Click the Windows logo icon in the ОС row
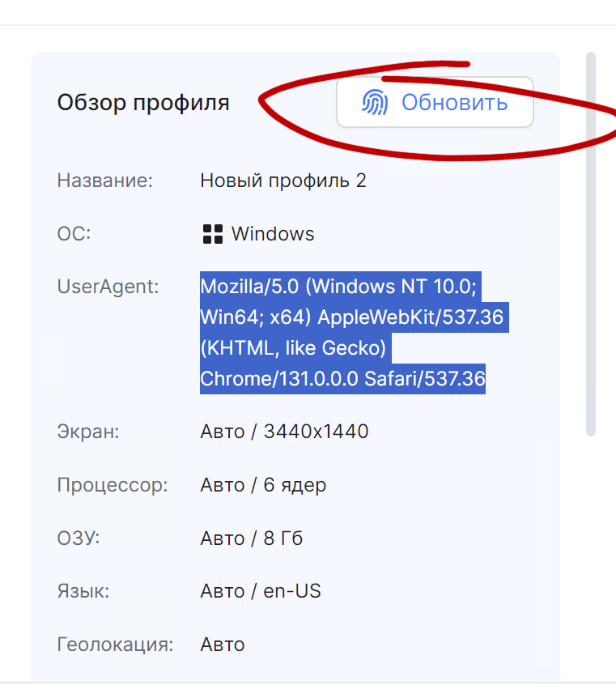This screenshot has width=616, height=698. pyautogui.click(x=212, y=235)
